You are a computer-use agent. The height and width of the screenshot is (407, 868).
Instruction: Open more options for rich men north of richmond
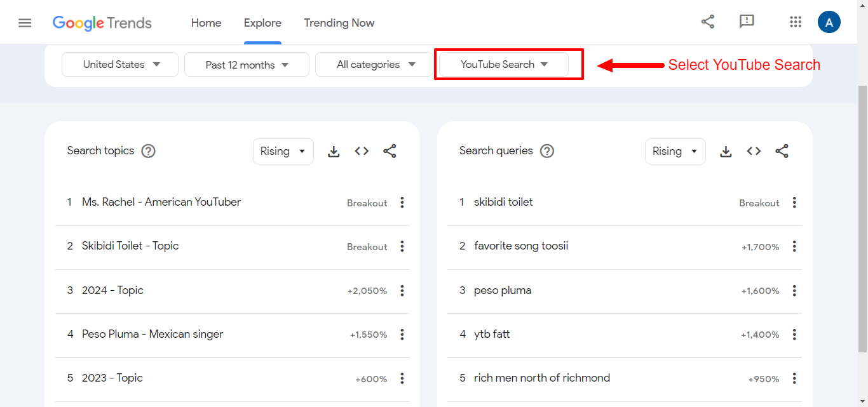[794, 378]
